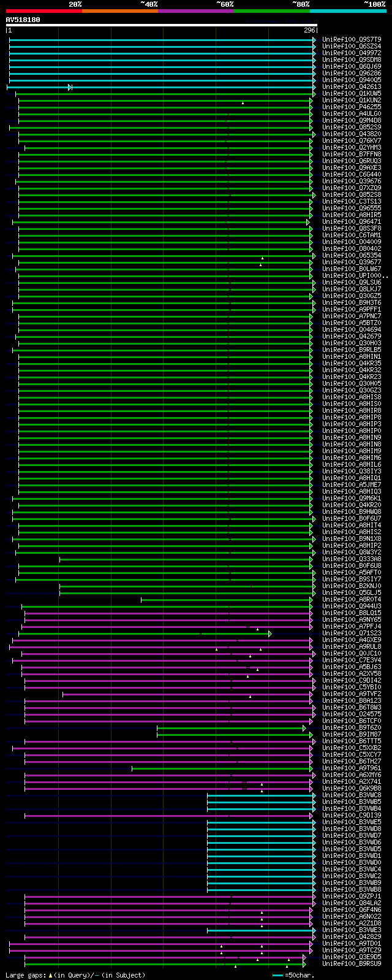The width and height of the screenshot is (392, 980).
Task: Open the UniRef100_Q6SZS4 hit label
Action: tap(352, 47)
